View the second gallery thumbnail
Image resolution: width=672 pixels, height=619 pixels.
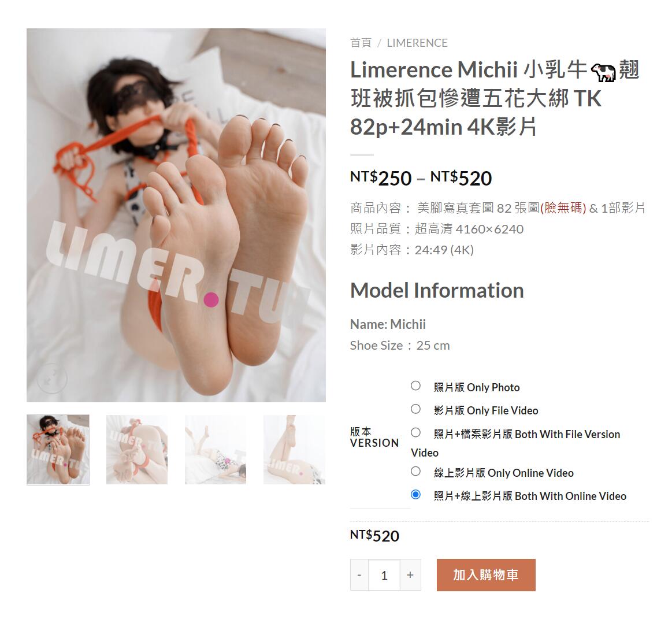(137, 450)
